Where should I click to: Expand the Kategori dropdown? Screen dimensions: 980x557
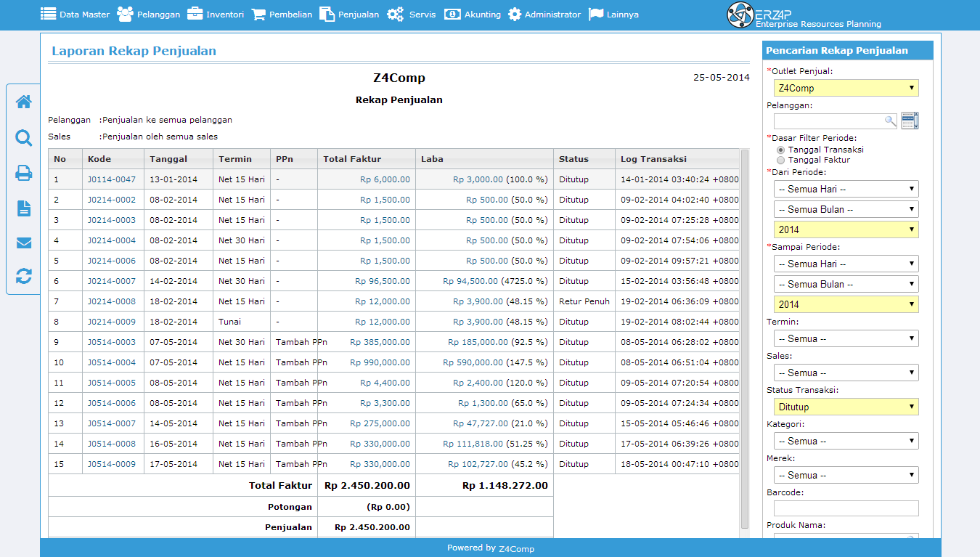[846, 441]
